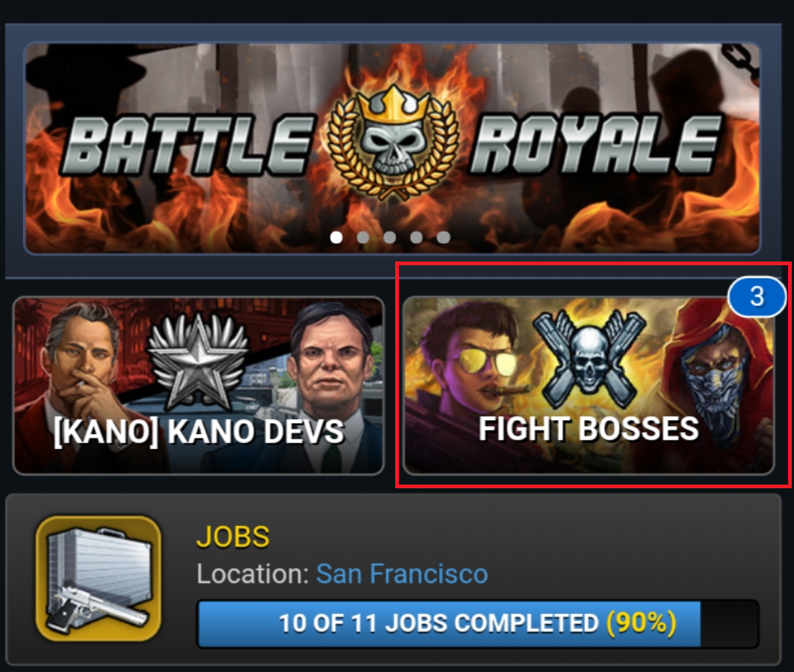Select the first carousel dot
Viewport: 794px width, 672px height.
tap(337, 237)
